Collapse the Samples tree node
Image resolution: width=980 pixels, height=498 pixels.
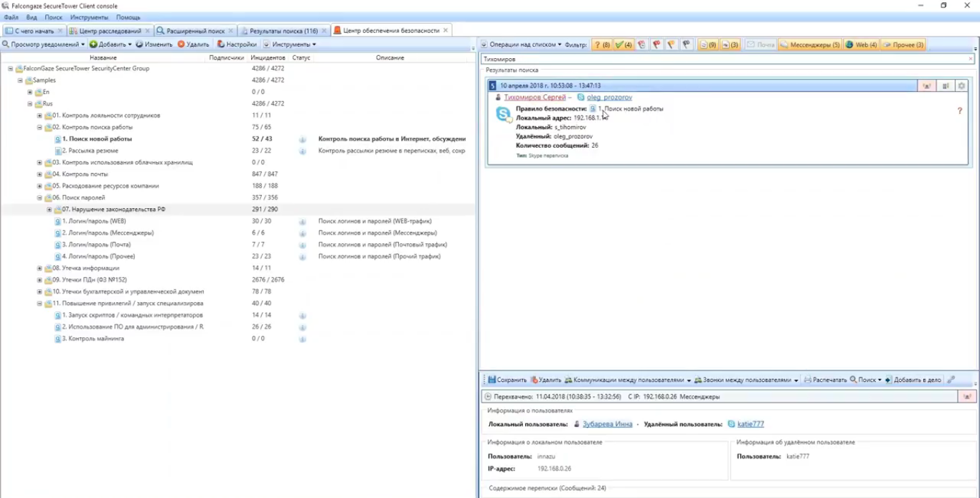point(20,80)
